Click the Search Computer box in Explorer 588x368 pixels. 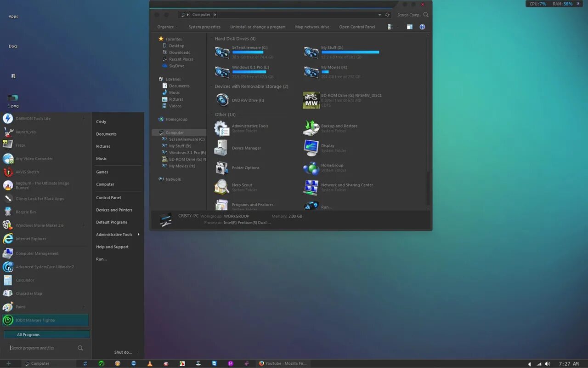point(412,15)
